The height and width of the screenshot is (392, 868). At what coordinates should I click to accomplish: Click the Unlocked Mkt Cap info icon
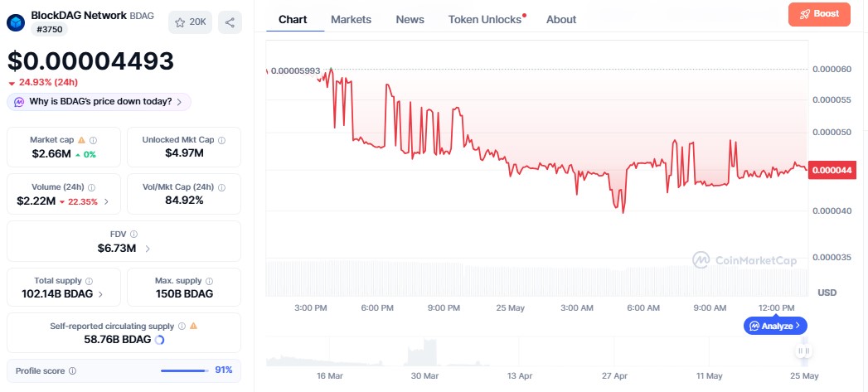(222, 141)
